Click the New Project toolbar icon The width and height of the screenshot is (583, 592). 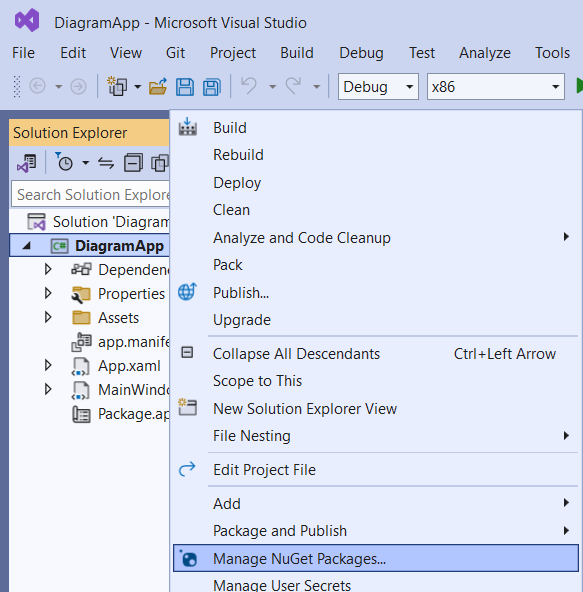pos(117,86)
